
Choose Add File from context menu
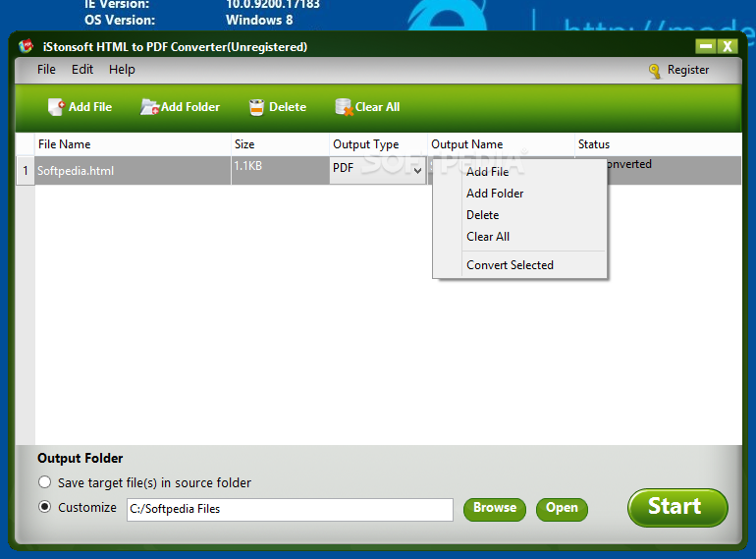pos(519,172)
